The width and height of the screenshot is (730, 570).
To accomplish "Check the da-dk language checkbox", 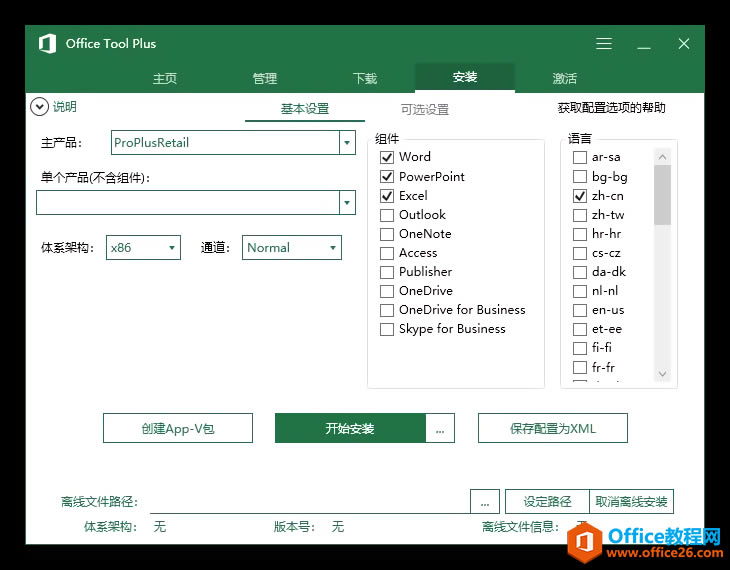I will pos(580,272).
